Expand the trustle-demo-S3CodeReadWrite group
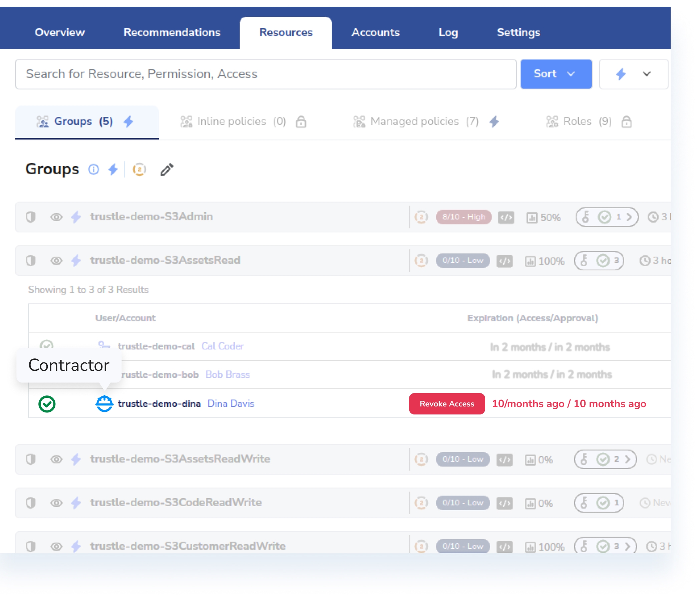 tap(176, 503)
